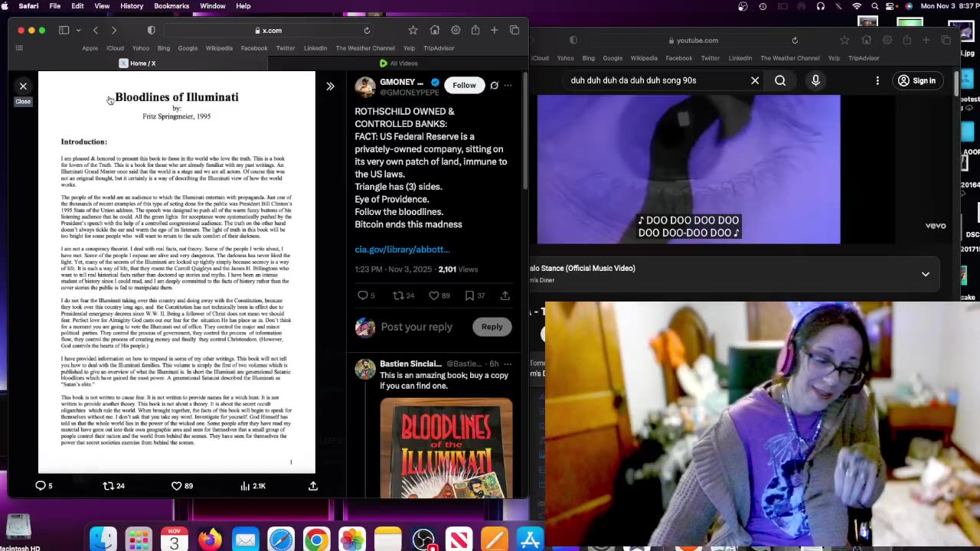
Task: Close the Bloodlines of Illuminati image viewer
Action: 23,86
